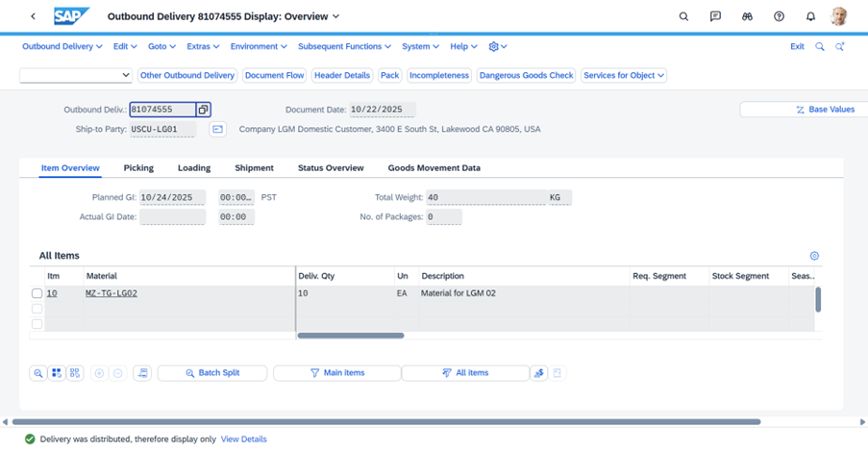Switch to the Shipment tab

click(x=254, y=168)
